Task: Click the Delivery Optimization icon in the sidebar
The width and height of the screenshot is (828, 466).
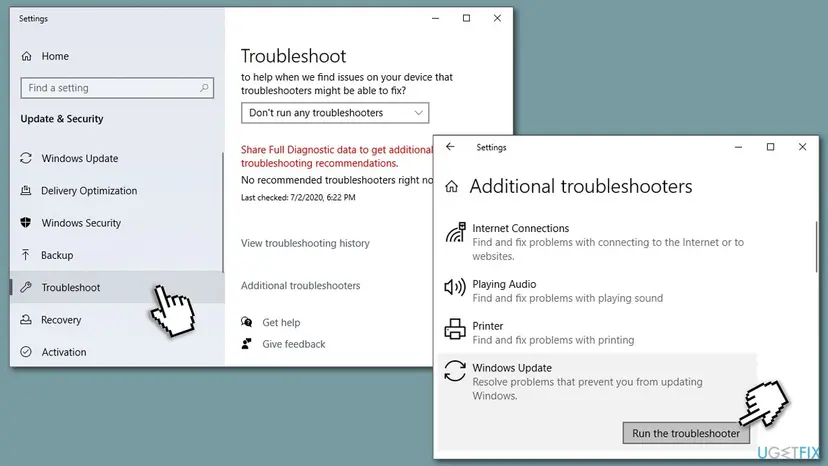Action: point(25,190)
